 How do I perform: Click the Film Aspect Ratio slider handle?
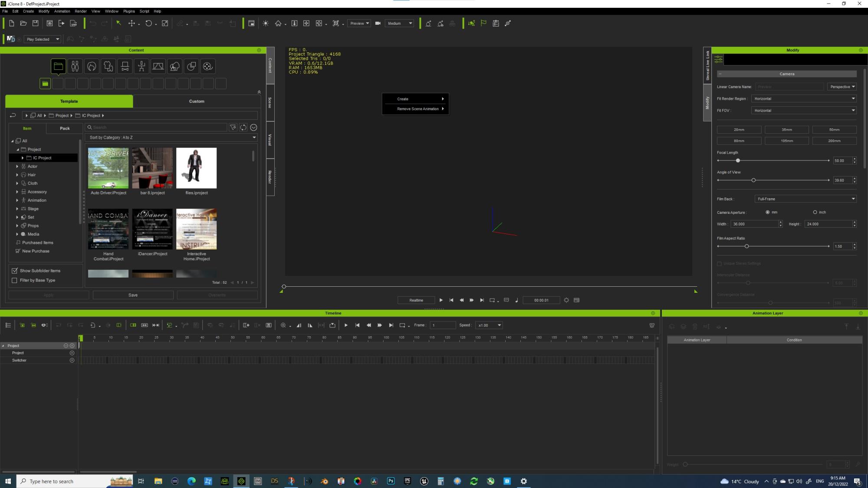pyautogui.click(x=746, y=246)
